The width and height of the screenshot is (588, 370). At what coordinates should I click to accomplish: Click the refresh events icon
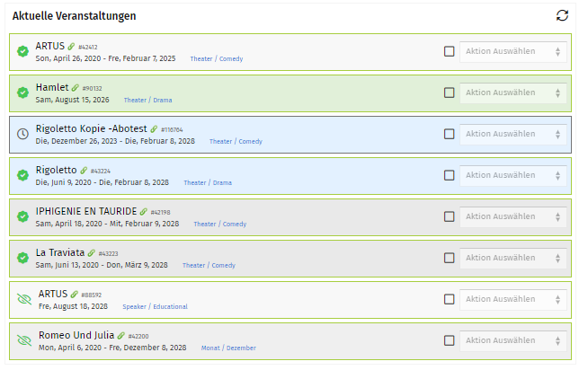563,15
